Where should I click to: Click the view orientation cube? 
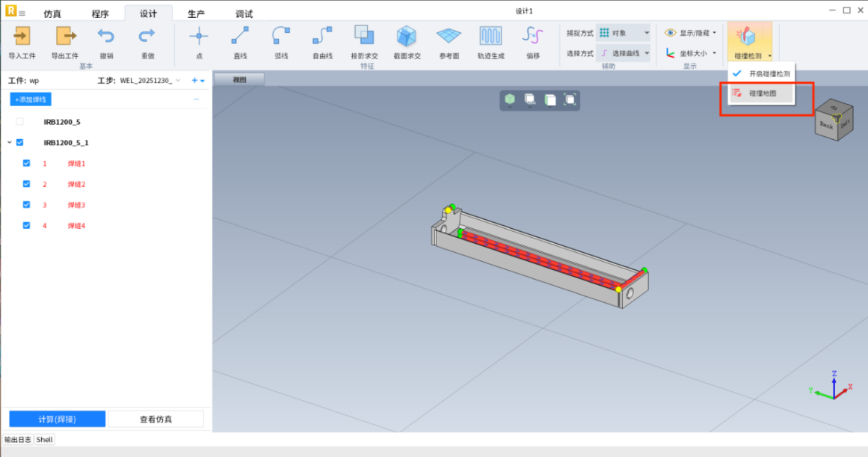831,120
